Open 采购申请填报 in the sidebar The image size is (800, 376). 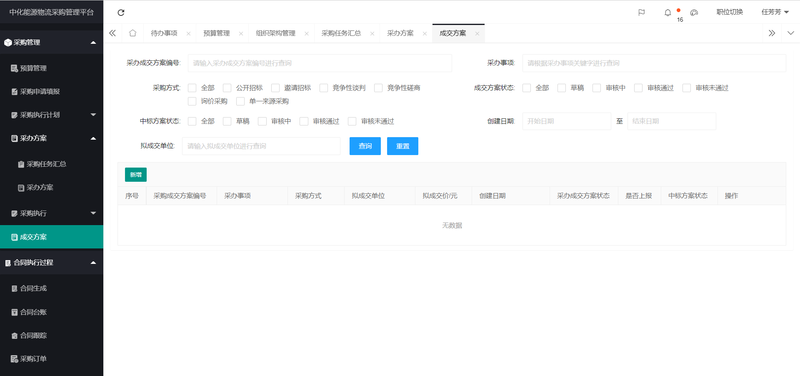pyautogui.click(x=52, y=92)
